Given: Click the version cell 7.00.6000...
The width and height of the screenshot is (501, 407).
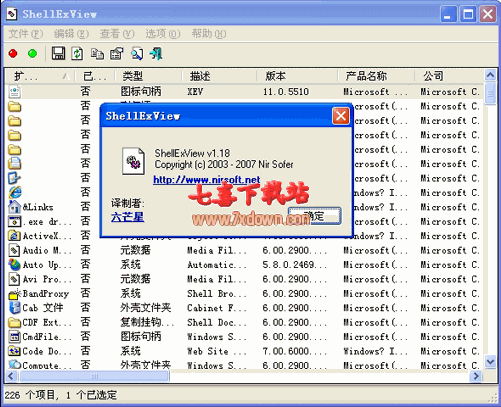Looking at the screenshot, I should click(294, 351).
